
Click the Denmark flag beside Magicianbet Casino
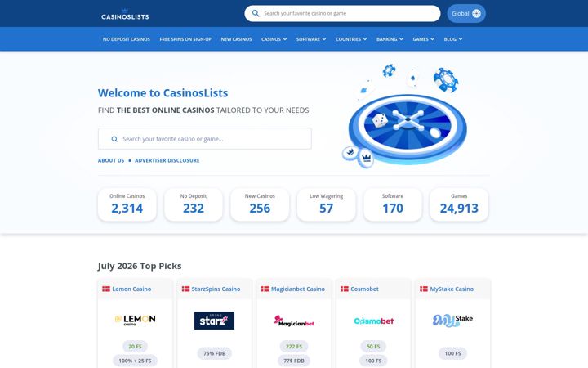coord(265,289)
